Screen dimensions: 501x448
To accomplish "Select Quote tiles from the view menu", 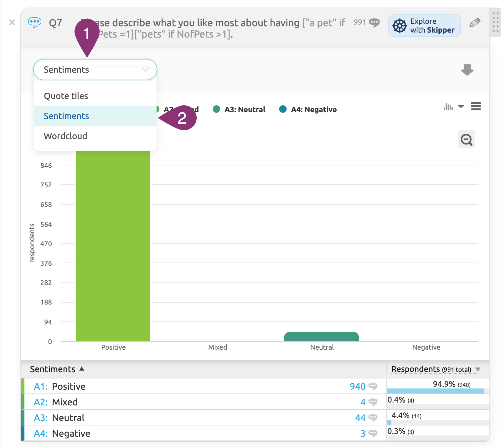I will pos(66,96).
